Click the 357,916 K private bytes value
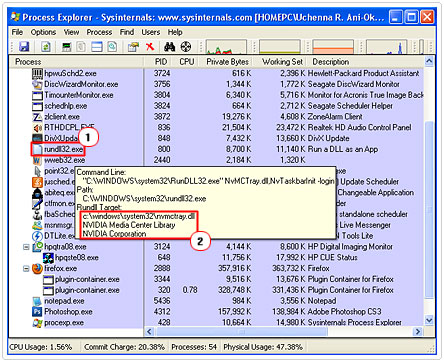 234,269
